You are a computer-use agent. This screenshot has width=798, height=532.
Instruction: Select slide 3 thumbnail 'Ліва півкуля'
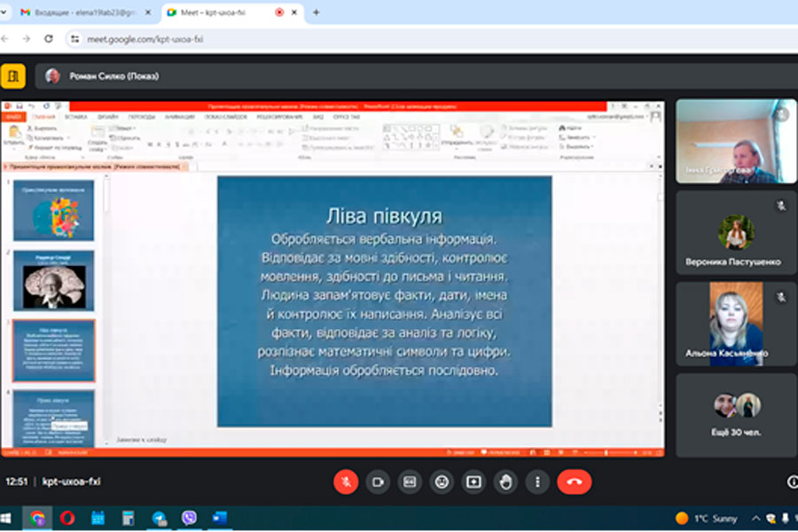tap(53, 351)
